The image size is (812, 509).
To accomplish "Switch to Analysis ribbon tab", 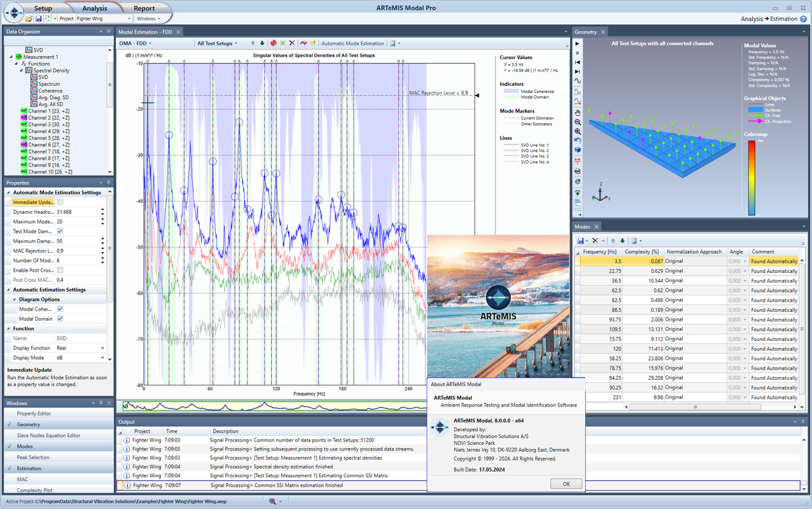I will pos(94,8).
